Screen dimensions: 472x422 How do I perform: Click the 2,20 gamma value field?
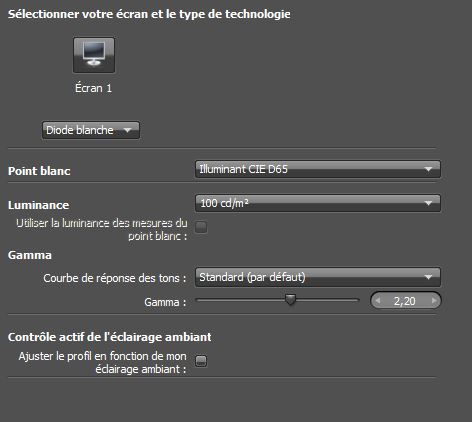(x=405, y=301)
